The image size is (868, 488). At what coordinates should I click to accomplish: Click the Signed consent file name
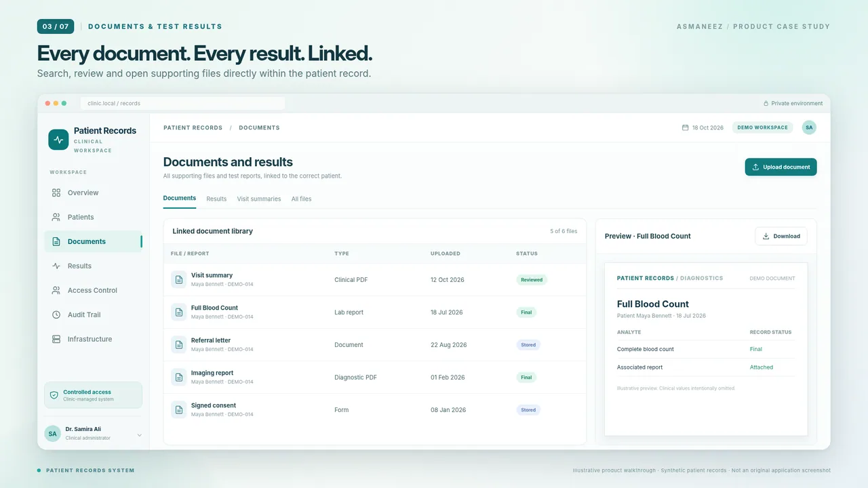[x=214, y=405]
